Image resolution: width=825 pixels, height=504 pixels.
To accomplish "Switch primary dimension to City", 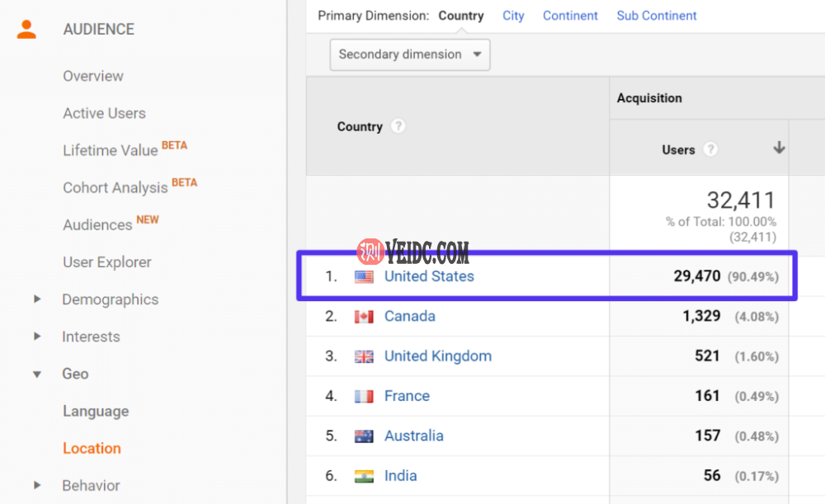I will click(x=513, y=16).
